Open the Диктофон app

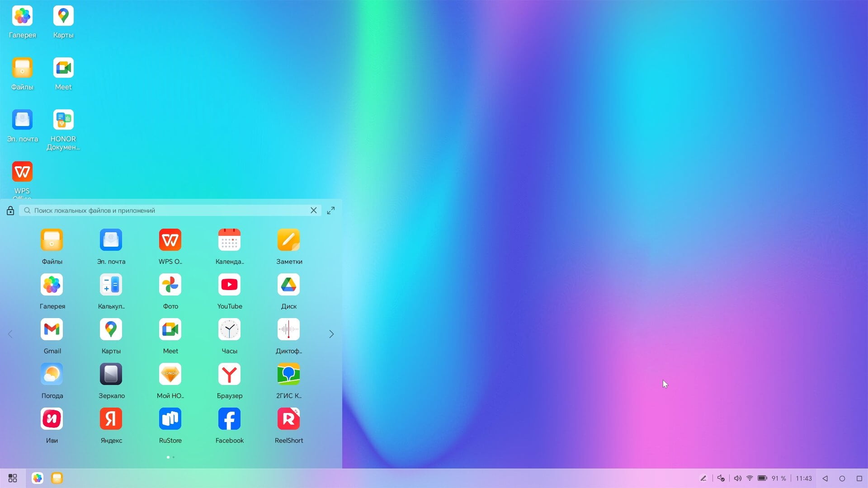[289, 336]
